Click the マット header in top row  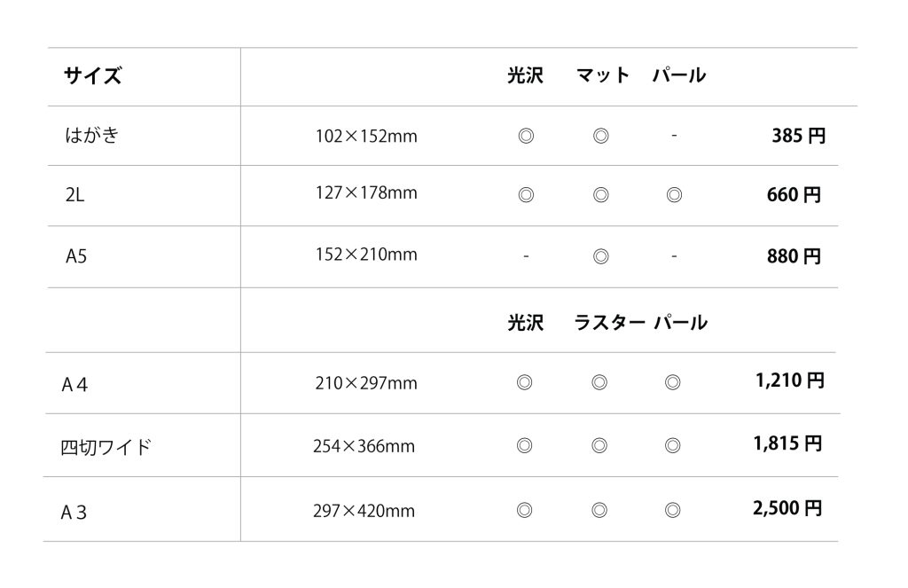click(603, 75)
